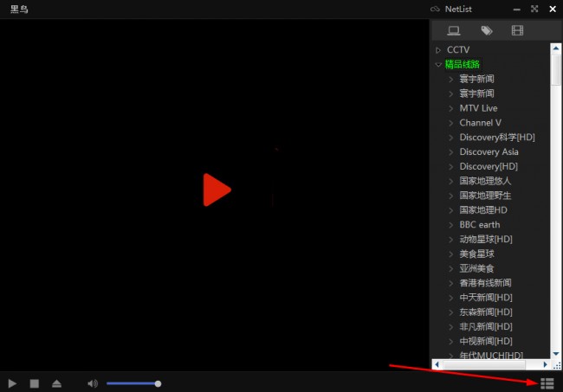The width and height of the screenshot is (563, 392).
Task: Select 国家地理HD channel
Action: point(483,210)
